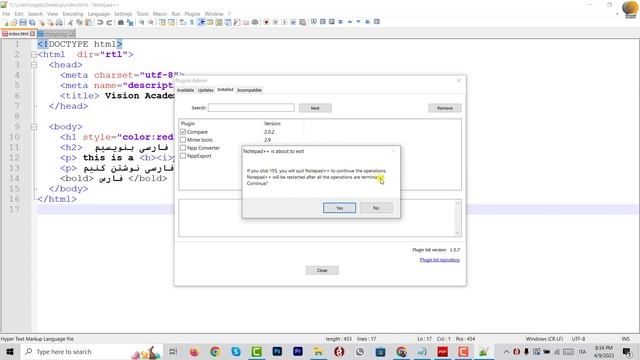Image resolution: width=640 pixels, height=360 pixels.
Task: Open Photoshop from the taskbar
Action: [x=277, y=351]
